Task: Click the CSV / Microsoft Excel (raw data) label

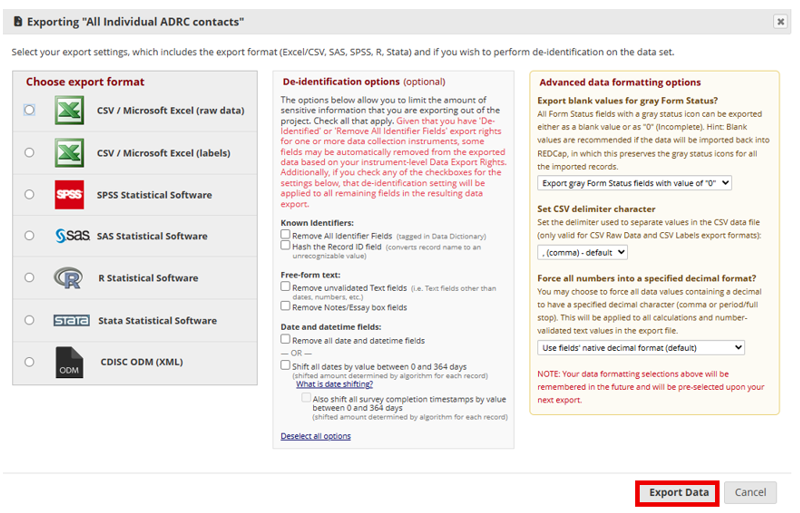Action: [170, 110]
